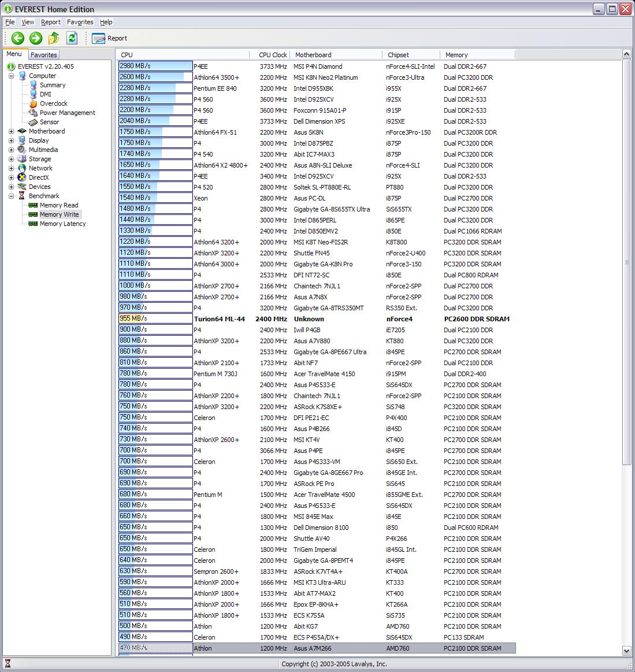Viewport: 635px width, 672px height.
Task: Go up one level with Up arrow
Action: pyautogui.click(x=54, y=38)
